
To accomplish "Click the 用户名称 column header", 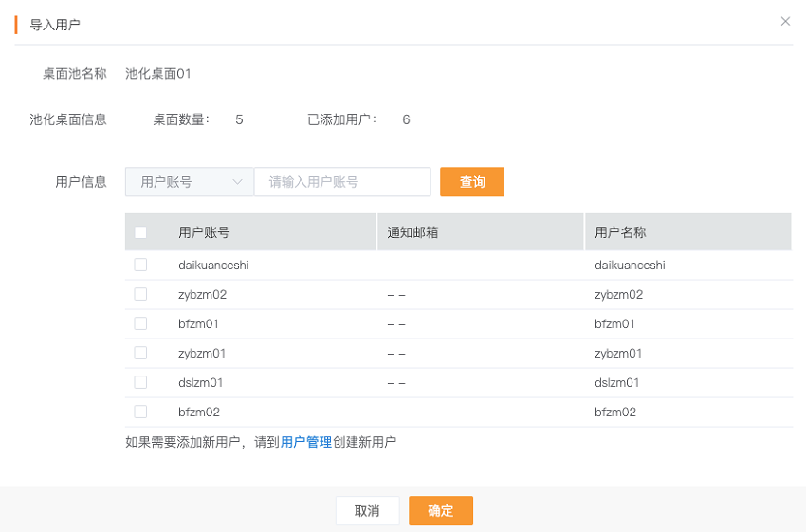I will click(x=620, y=232).
